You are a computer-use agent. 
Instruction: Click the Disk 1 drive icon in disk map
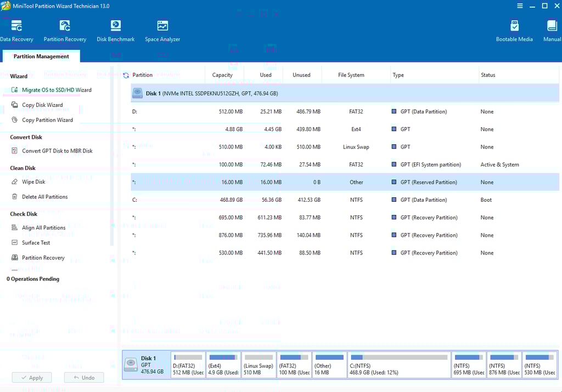[x=131, y=365]
